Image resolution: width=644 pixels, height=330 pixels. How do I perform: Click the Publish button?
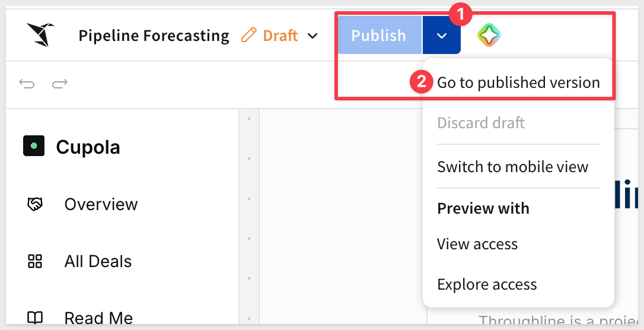[x=380, y=36]
